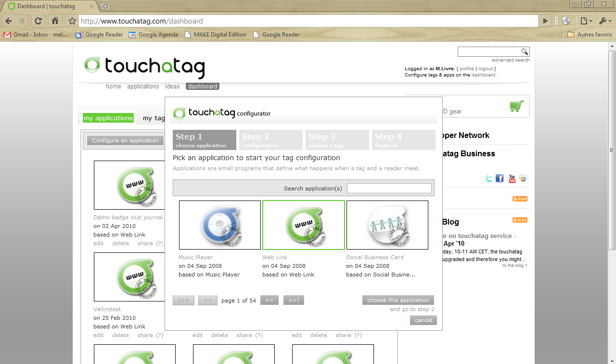Jump to the first page of applications
Screen dimensions: 616x364
click(184, 300)
